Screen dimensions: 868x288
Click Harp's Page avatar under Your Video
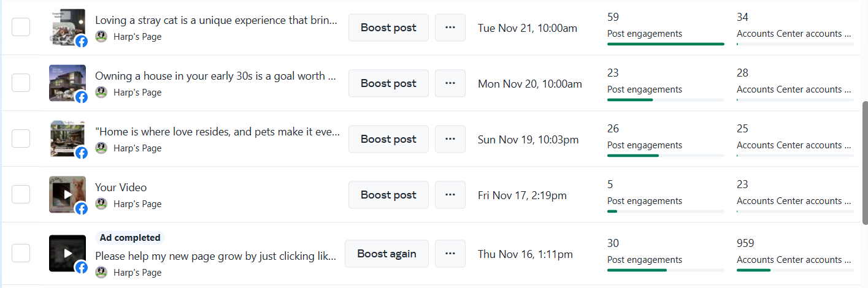coord(102,203)
